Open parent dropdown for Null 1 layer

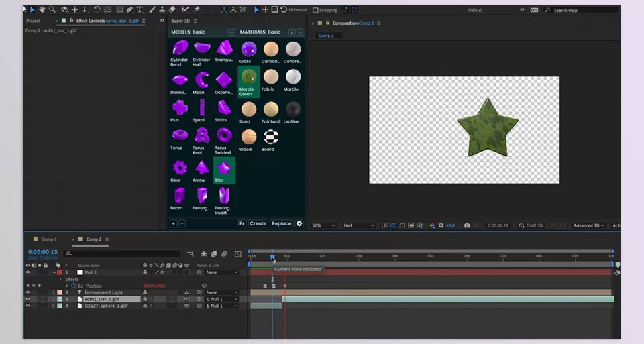[222, 272]
